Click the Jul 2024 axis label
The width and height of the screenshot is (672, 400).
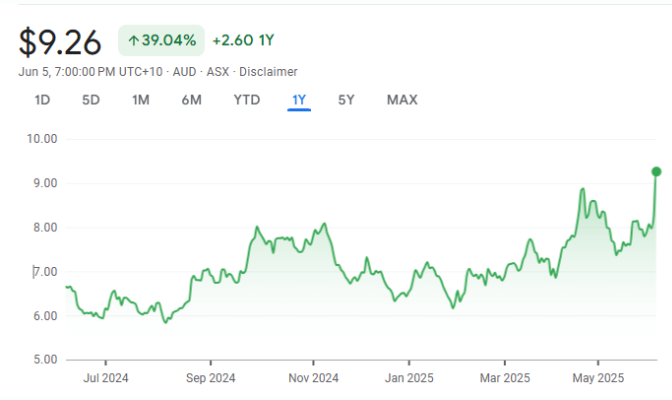(106, 378)
